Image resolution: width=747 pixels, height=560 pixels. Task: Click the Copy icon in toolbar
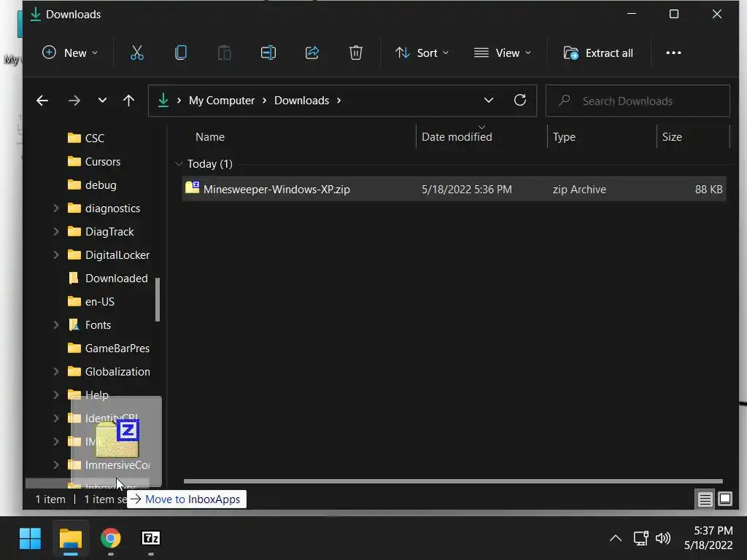click(x=181, y=52)
